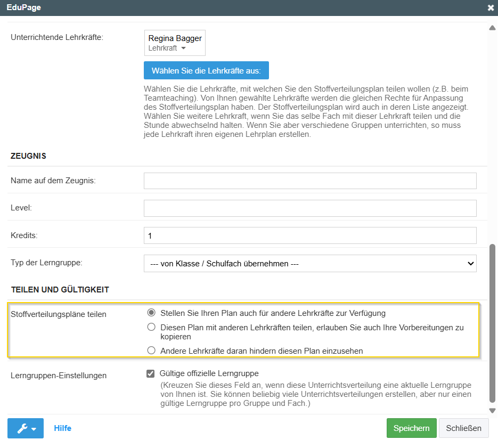Open 'Typ der Lerngruppe' dropdown
The height and width of the screenshot is (448, 498).
point(310,264)
